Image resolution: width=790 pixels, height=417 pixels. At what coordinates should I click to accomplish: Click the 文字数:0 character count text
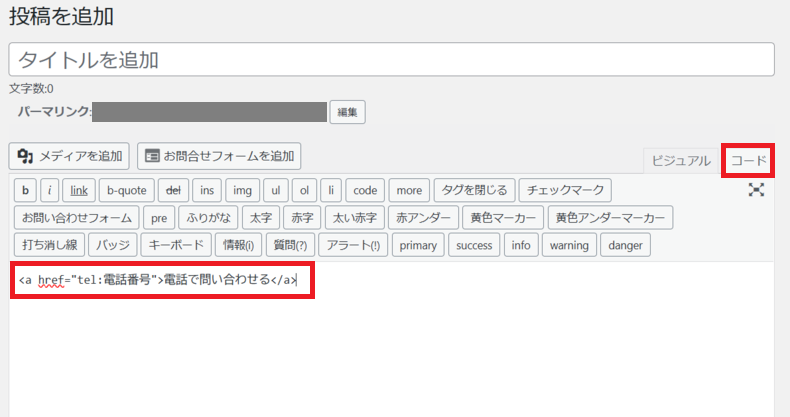[x=31, y=89]
